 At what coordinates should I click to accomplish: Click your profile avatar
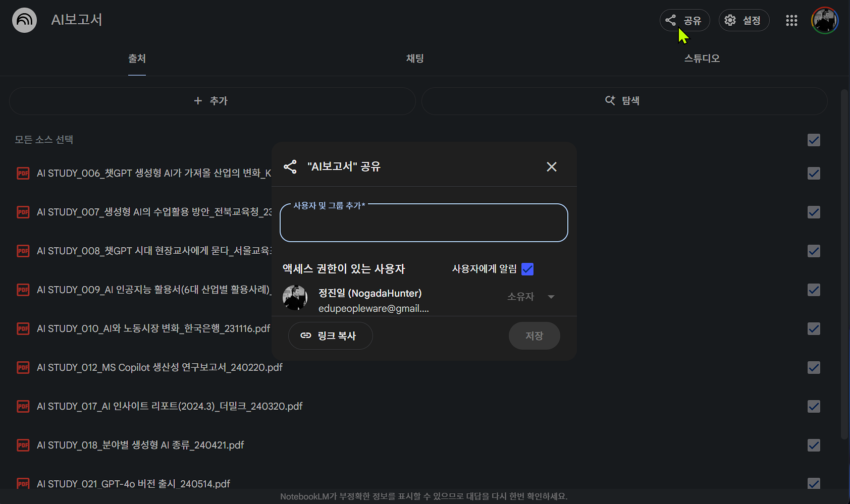tap(825, 20)
